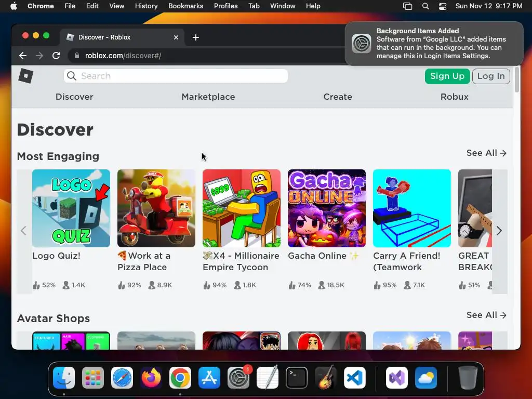Viewport: 532px width, 399px height.
Task: Open Control Center in the menu bar
Action: (443, 6)
